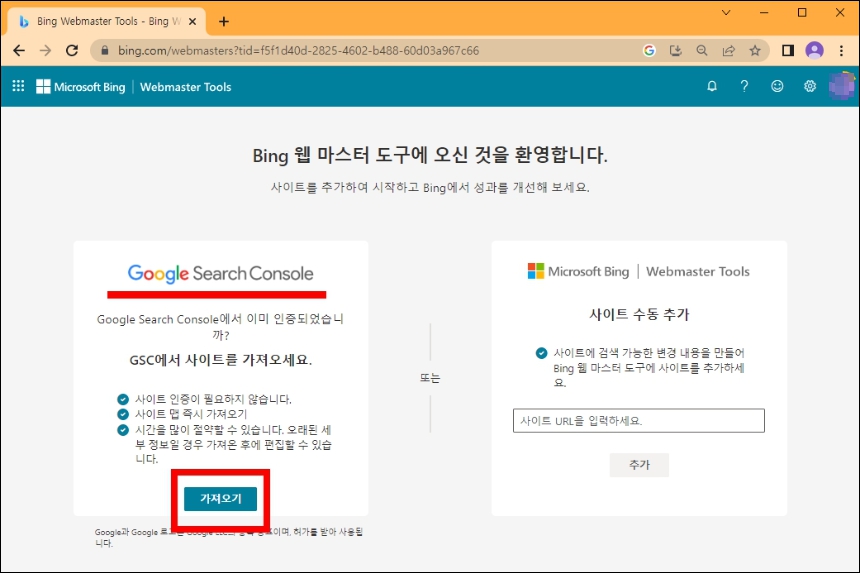Open the account avatar in Bing header
The height and width of the screenshot is (573, 860).
click(841, 86)
